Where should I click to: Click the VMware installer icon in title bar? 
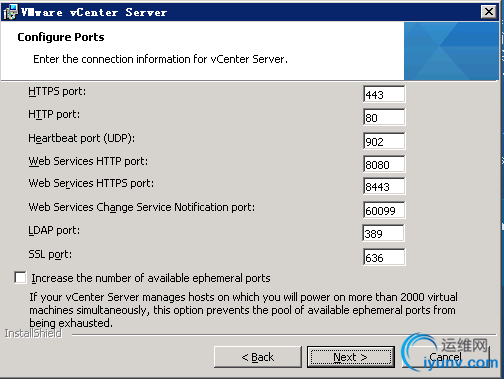[10, 12]
